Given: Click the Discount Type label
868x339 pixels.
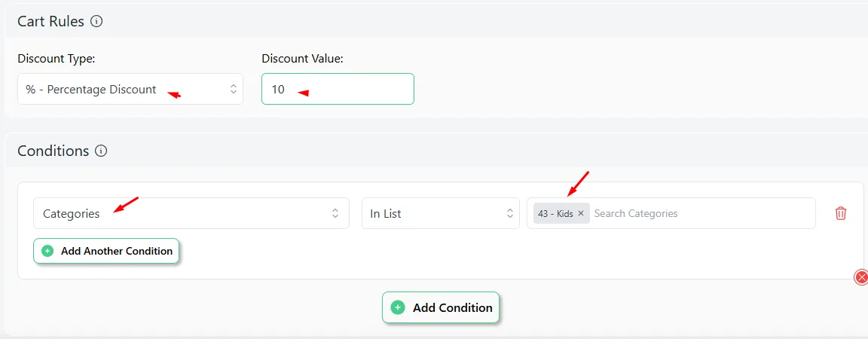Looking at the screenshot, I should point(57,59).
